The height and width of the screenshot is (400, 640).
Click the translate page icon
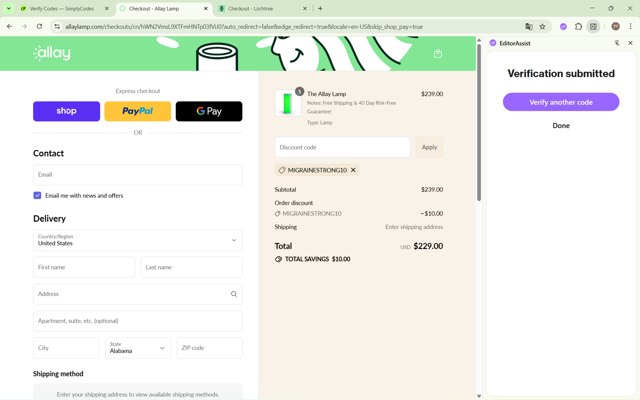click(529, 27)
